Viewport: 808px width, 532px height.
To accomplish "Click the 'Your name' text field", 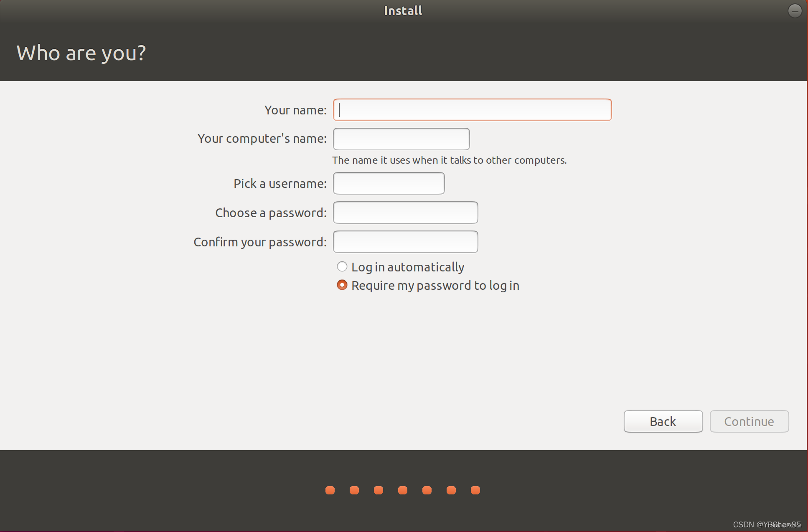I will click(472, 110).
